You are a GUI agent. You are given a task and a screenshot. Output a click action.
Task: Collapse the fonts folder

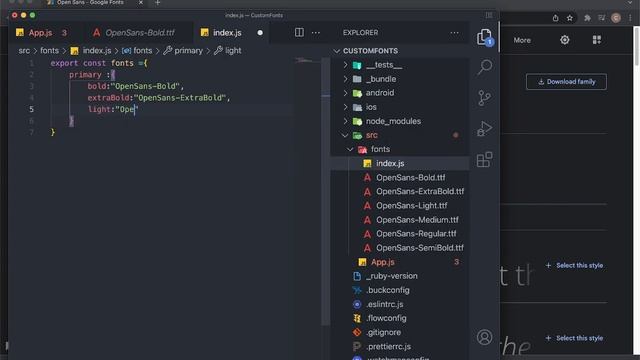pos(380,149)
